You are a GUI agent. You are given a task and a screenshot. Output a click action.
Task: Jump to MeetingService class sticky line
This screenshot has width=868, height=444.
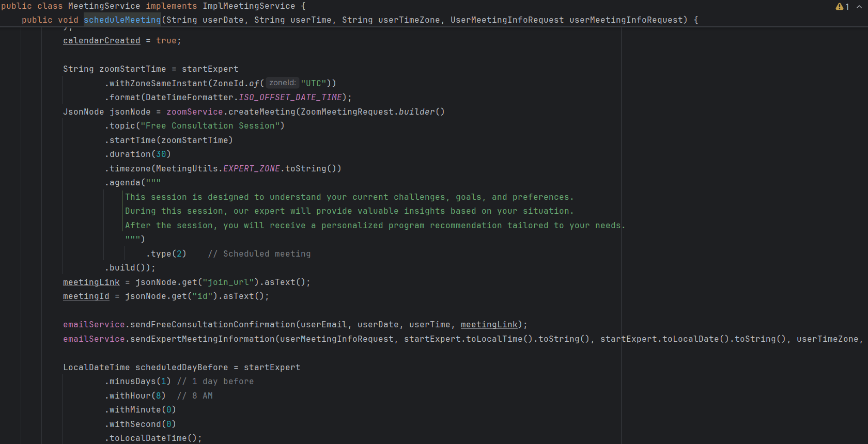pyautogui.click(x=103, y=6)
